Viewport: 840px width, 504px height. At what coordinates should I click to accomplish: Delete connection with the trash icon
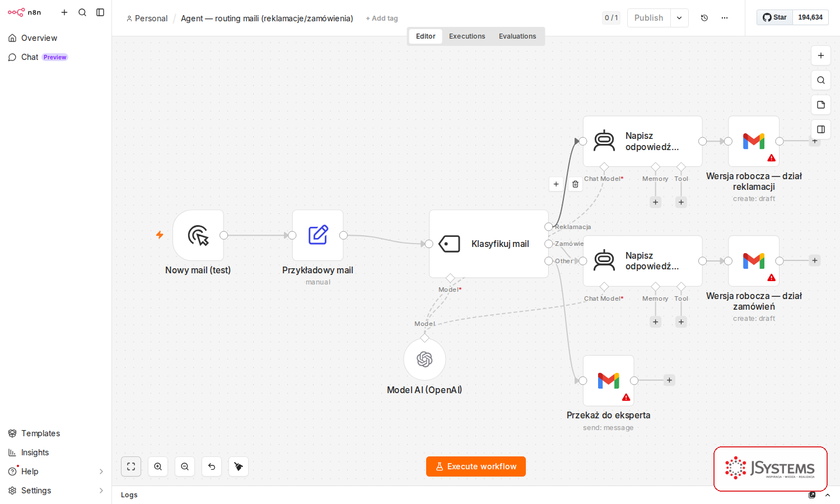[x=575, y=184]
